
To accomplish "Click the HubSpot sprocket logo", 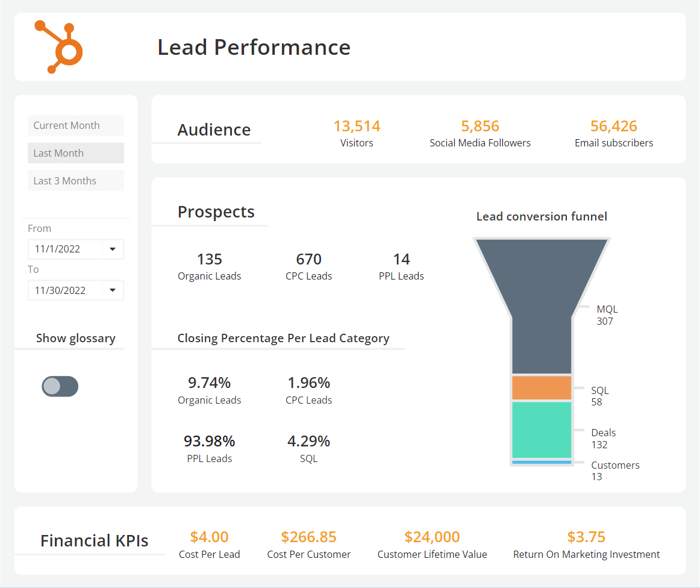I will [57, 46].
